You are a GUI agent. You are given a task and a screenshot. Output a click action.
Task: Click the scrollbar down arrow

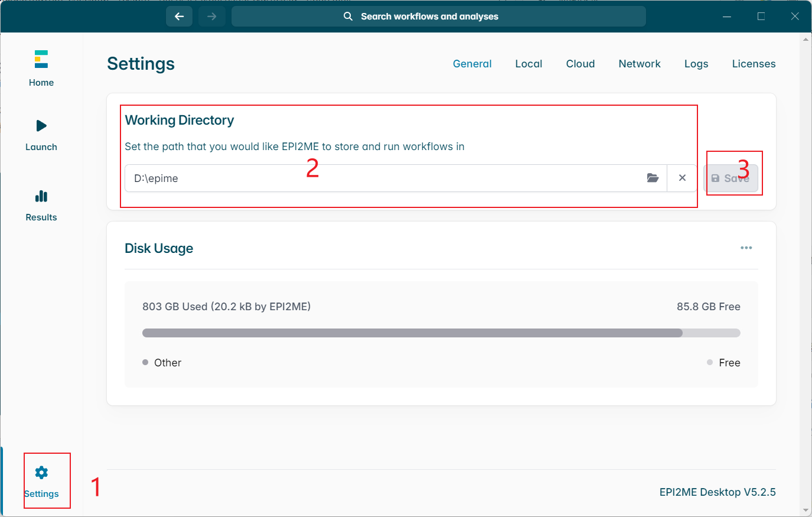pyautogui.click(x=806, y=510)
